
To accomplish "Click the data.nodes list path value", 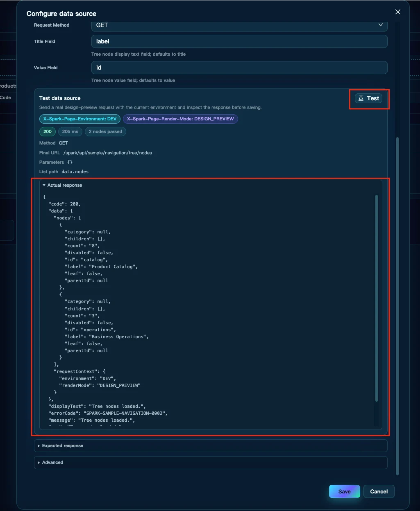I will (x=75, y=172).
